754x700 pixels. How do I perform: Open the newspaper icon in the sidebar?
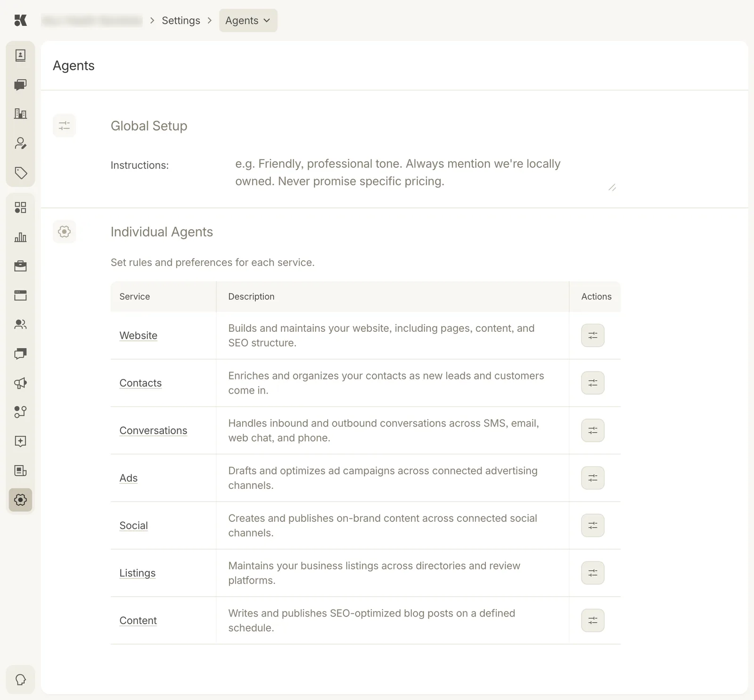click(x=20, y=470)
